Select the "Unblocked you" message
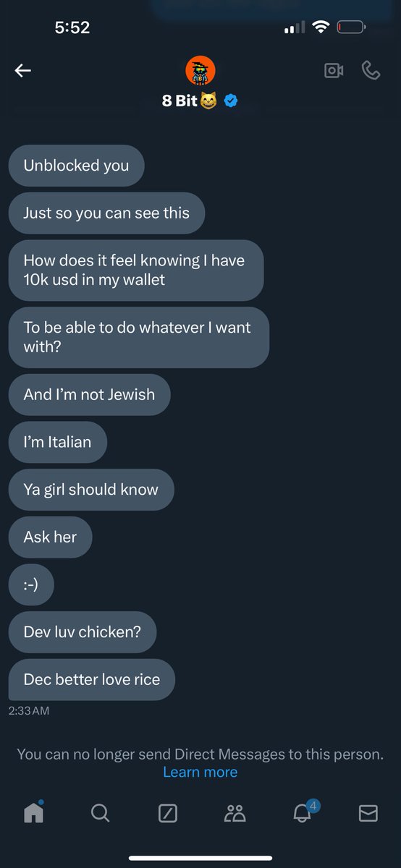Viewport: 401px width, 868px height. tap(76, 165)
